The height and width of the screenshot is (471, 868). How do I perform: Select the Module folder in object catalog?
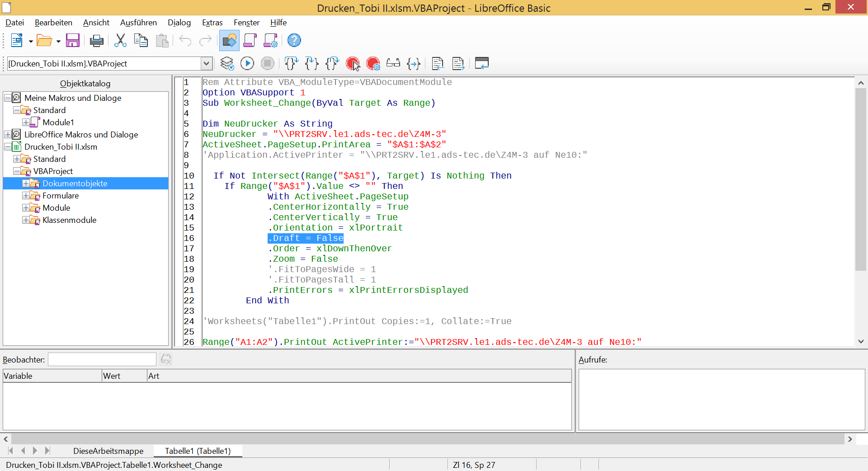coord(56,208)
